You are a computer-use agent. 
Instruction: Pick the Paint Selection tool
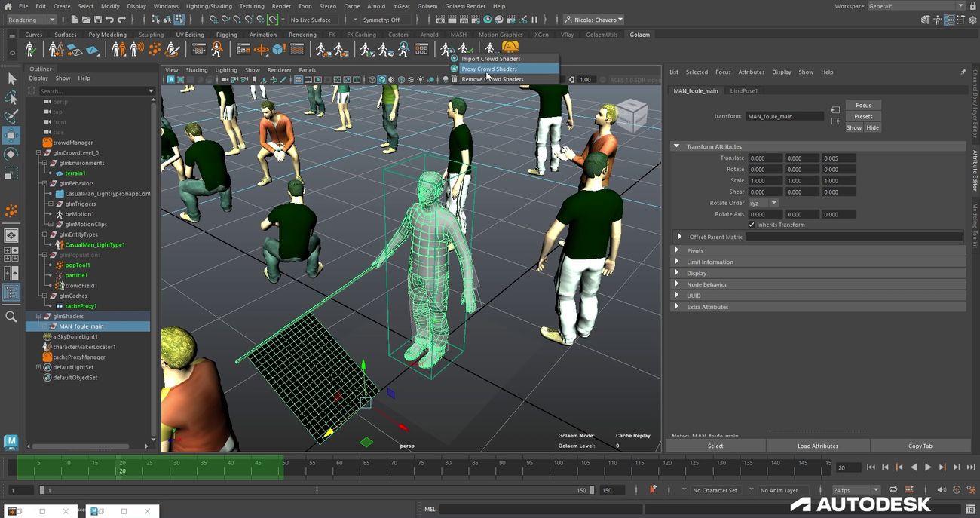point(11,117)
